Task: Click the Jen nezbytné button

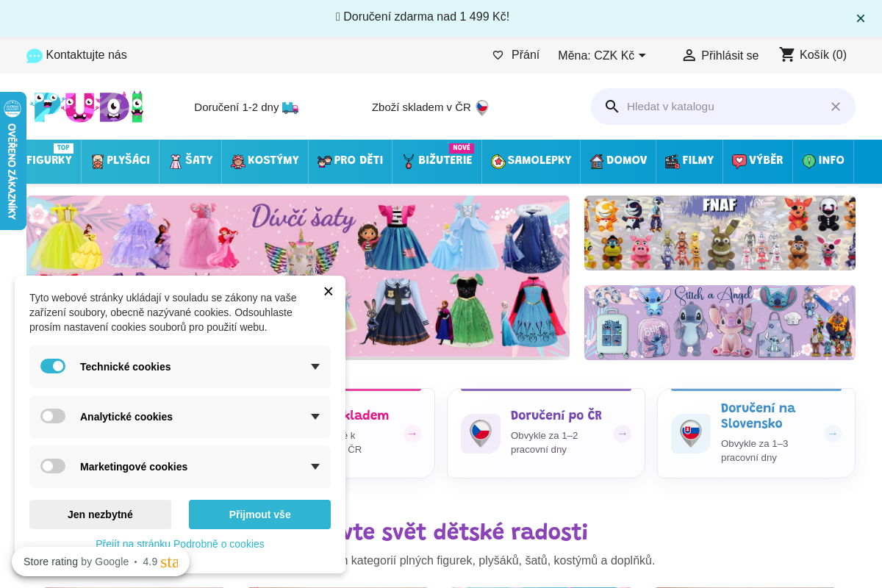Action: point(100,514)
